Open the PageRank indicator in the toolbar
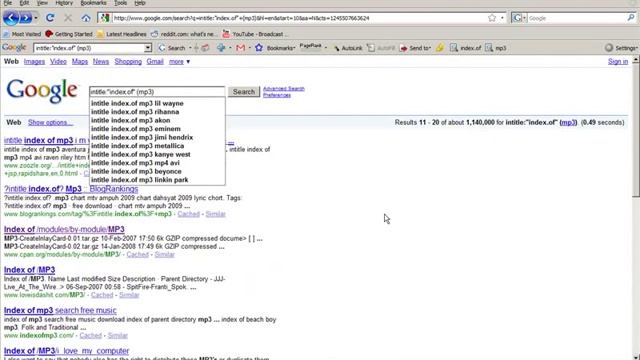This screenshot has height=360, width=640. (x=311, y=47)
